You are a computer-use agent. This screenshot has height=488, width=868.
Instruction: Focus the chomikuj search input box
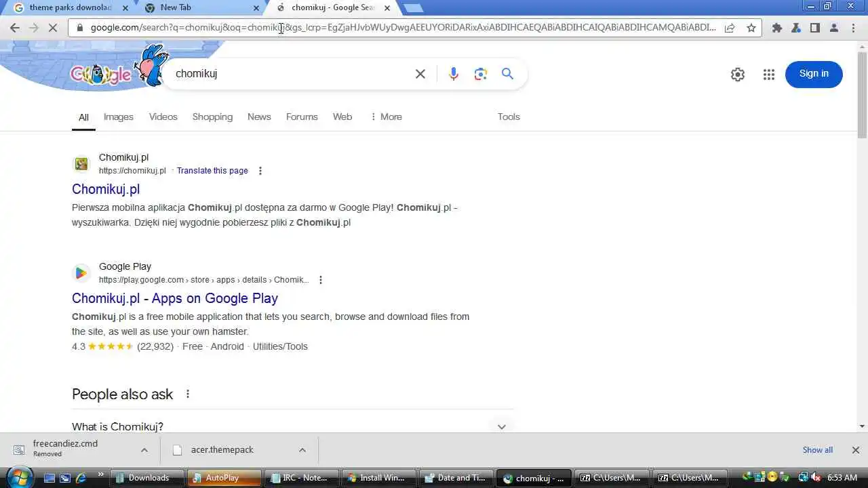[x=290, y=74]
